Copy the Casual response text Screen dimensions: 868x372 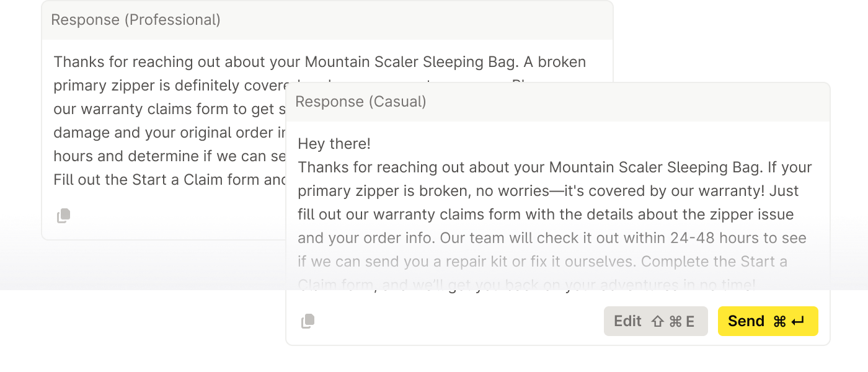[308, 321]
